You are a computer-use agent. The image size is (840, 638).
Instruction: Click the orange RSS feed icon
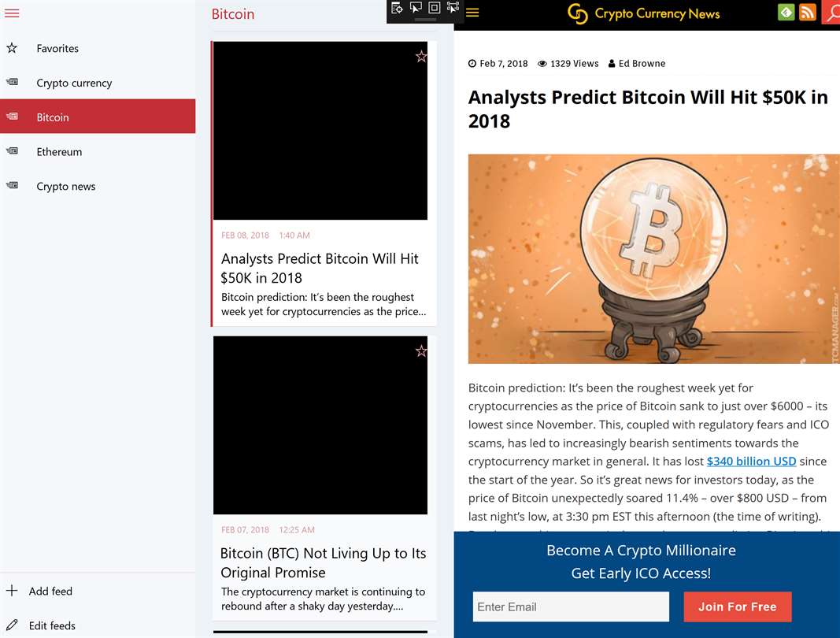pos(807,13)
